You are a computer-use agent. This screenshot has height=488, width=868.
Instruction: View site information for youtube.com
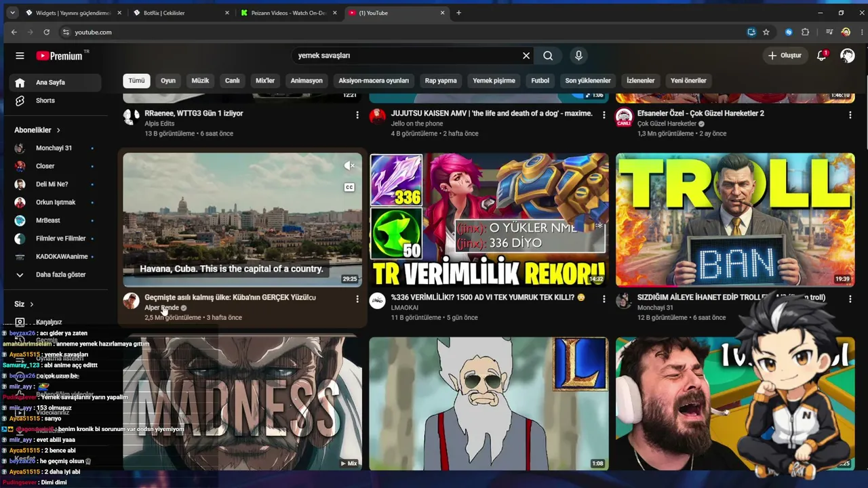(x=66, y=32)
